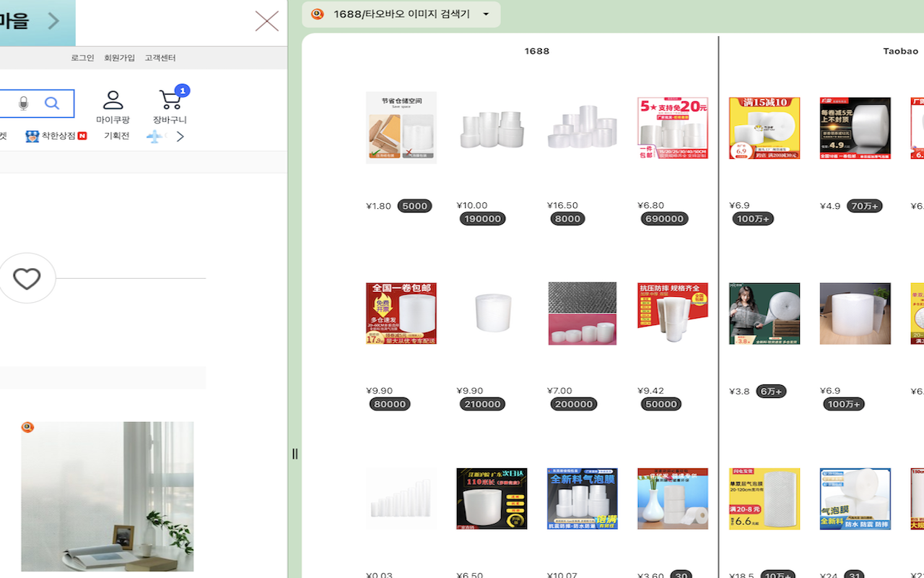Image resolution: width=924 pixels, height=578 pixels.
Task: Open the Taobao ¥6.9 100万+ thumbnail in the first row
Action: pos(764,128)
